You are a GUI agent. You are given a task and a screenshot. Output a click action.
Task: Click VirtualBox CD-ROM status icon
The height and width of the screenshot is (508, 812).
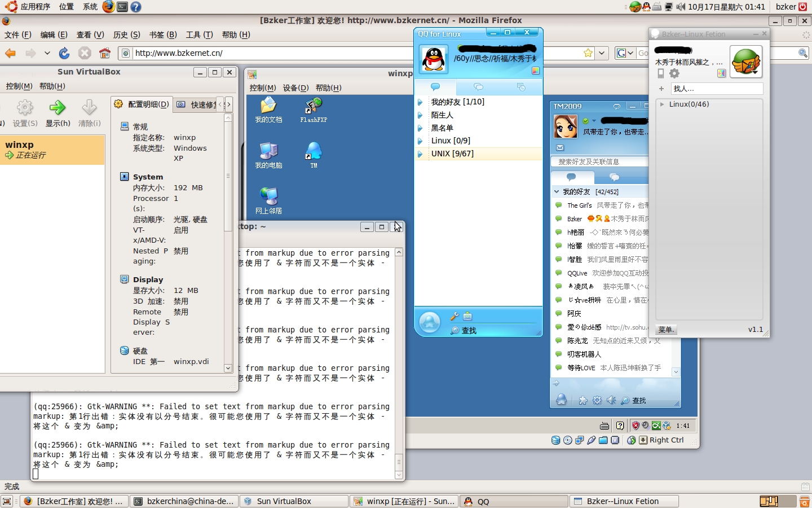point(567,440)
